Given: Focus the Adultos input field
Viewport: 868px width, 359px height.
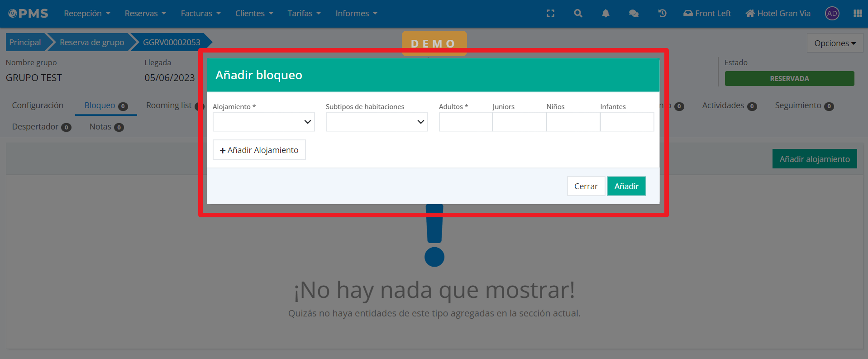Looking at the screenshot, I should 465,122.
